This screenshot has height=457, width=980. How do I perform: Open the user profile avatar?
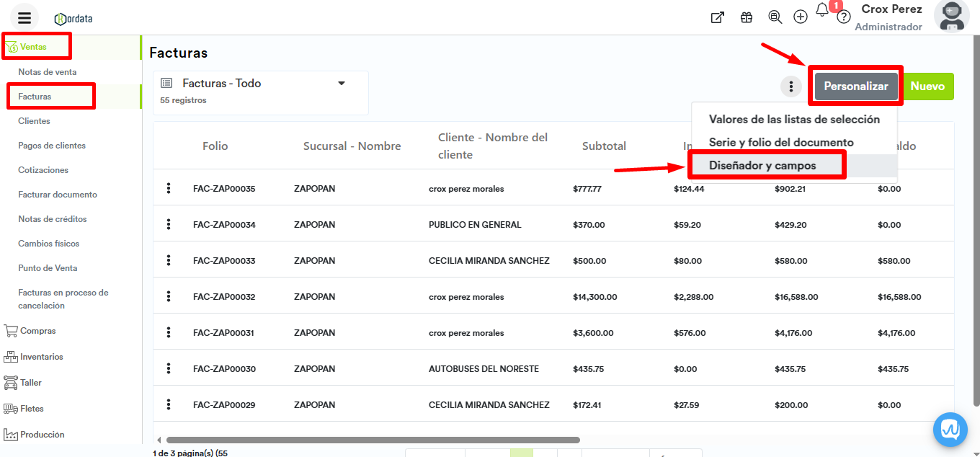[x=951, y=17]
